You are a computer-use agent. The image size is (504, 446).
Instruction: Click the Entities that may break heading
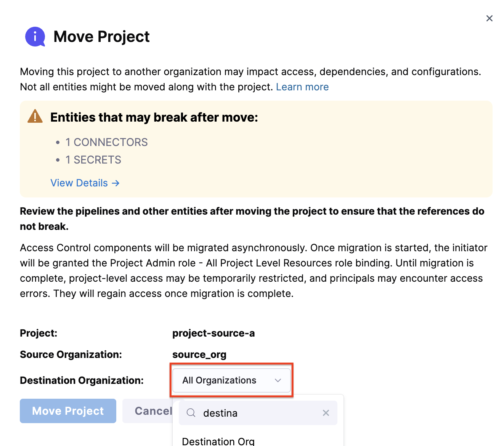(x=154, y=117)
